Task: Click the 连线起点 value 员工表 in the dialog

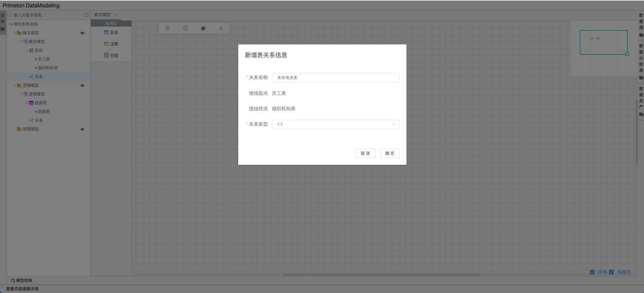Action: pyautogui.click(x=279, y=93)
